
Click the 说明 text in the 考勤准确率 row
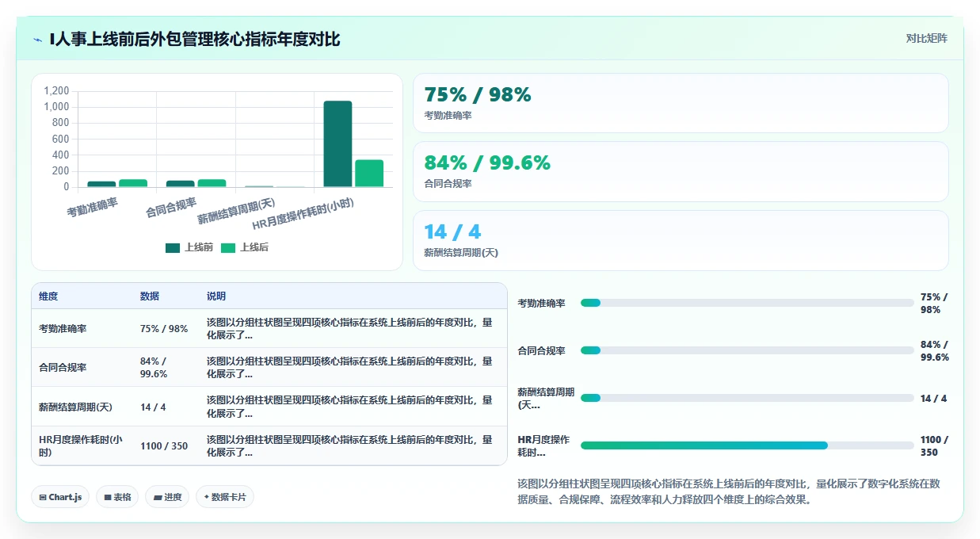(349, 328)
